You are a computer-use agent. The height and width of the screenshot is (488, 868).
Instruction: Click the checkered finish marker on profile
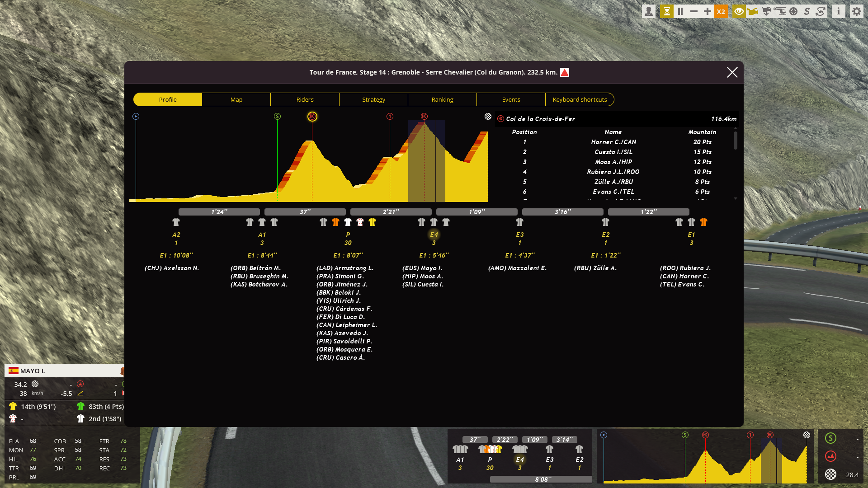[488, 117]
